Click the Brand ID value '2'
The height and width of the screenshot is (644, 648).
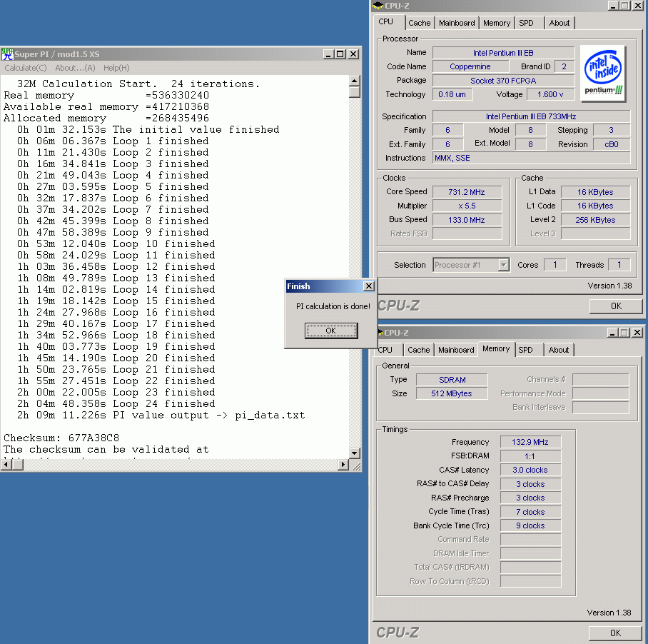tap(564, 66)
